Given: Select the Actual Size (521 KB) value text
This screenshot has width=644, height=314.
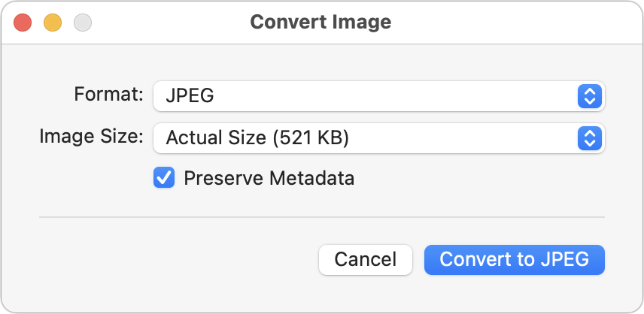Looking at the screenshot, I should pyautogui.click(x=257, y=138).
